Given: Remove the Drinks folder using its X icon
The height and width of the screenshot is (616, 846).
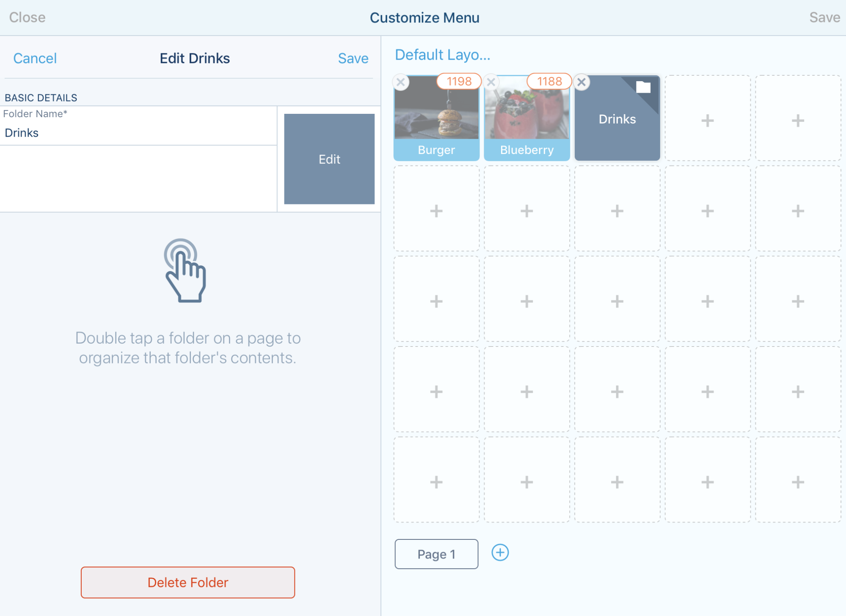Looking at the screenshot, I should tap(582, 82).
